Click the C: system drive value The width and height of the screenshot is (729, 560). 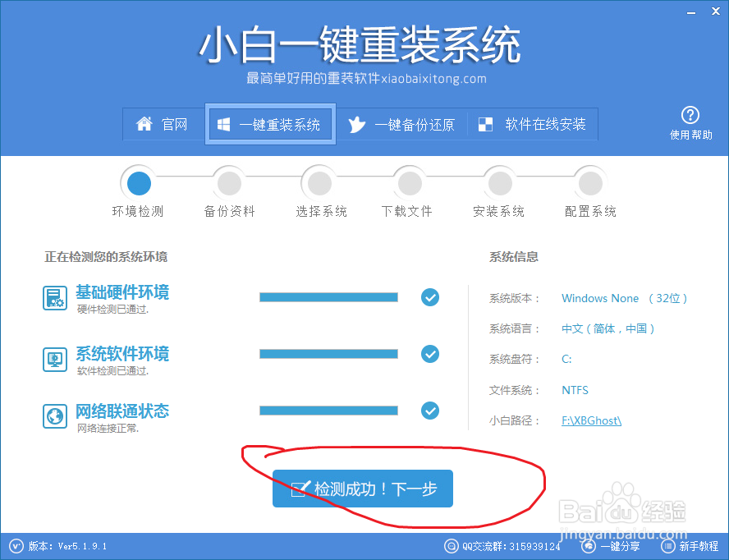pyautogui.click(x=566, y=359)
